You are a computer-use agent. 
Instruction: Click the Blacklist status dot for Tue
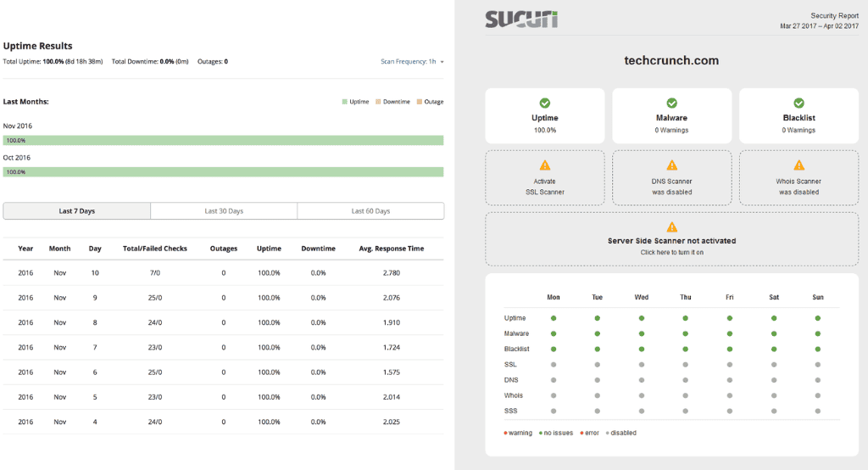(597, 350)
